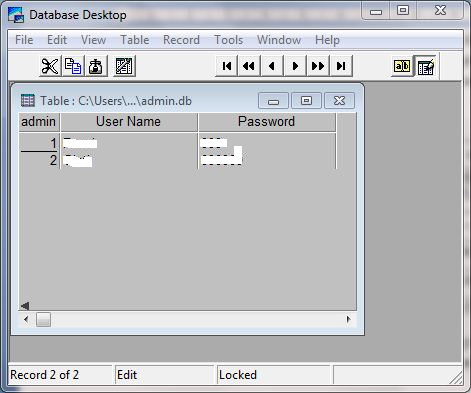This screenshot has width=471, height=393.
Task: Click the 'Edit' status bar entry
Action: (127, 375)
